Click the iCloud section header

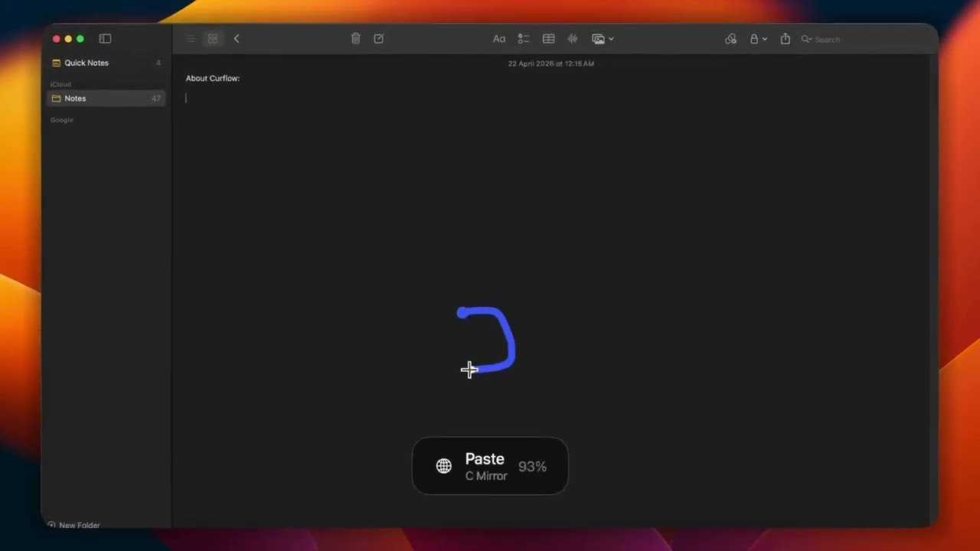pyautogui.click(x=60, y=84)
